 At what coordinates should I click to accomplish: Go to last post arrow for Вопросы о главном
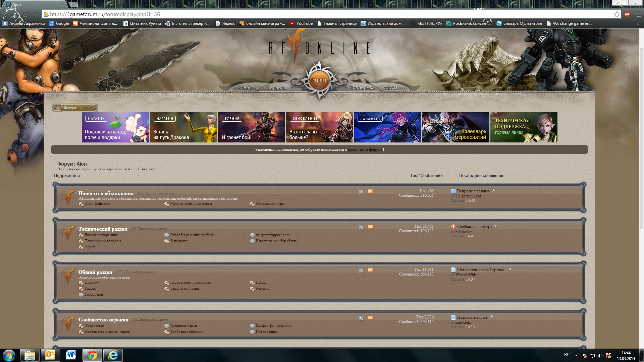[x=493, y=191]
